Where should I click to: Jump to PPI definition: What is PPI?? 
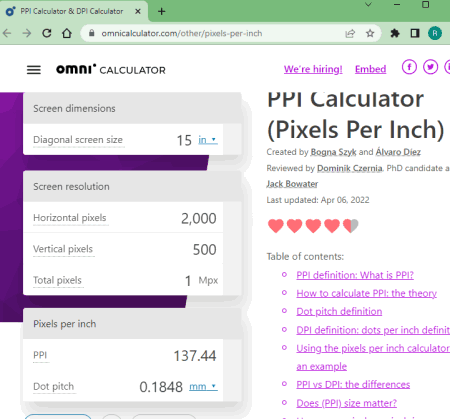(355, 275)
